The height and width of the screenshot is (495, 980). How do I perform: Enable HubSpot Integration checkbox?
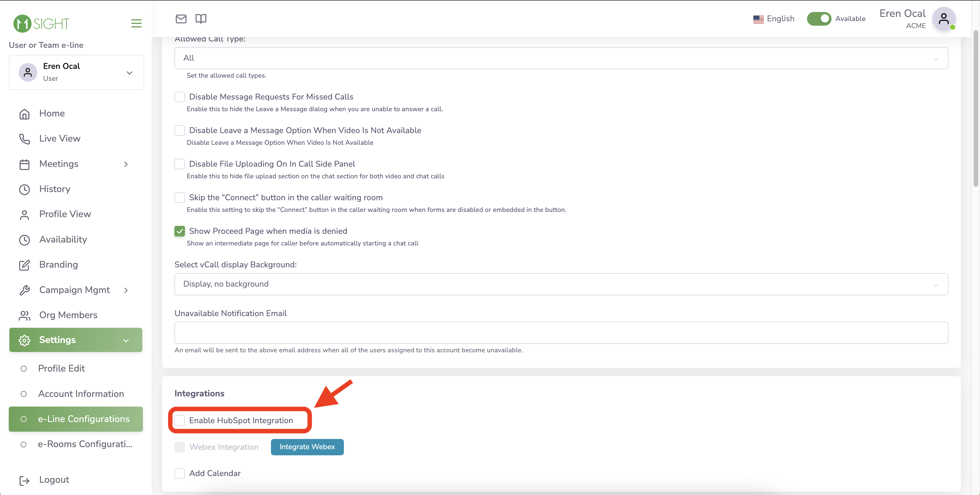tap(180, 420)
